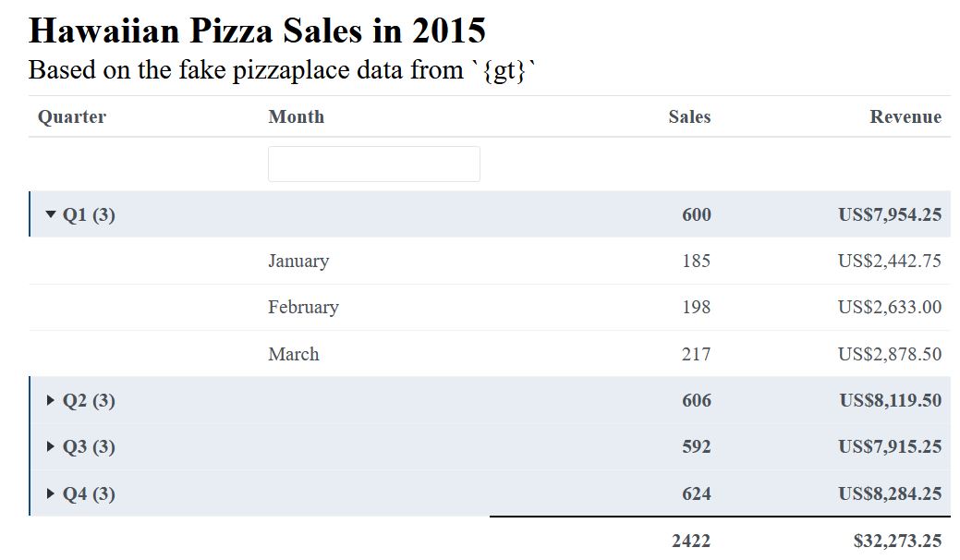Viewport: 960px width, 560px height.
Task: Click the total sales footer 2422
Action: pyautogui.click(x=691, y=541)
